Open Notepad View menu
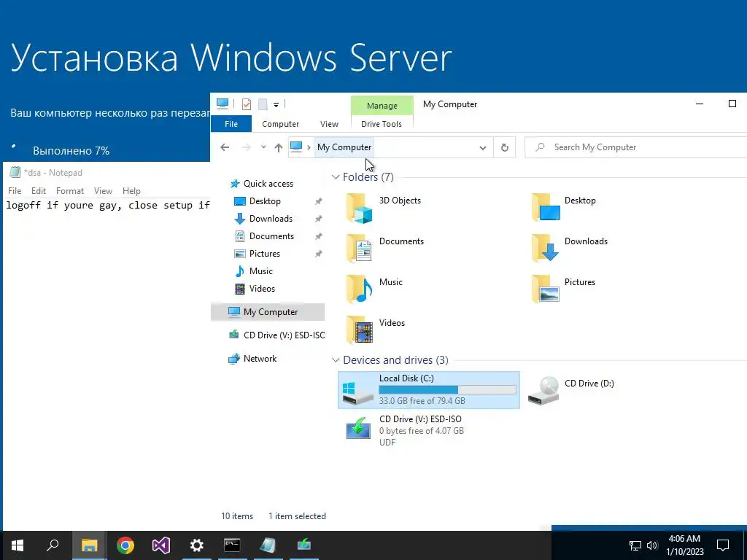Viewport: 747px width, 560px height. coord(103,191)
